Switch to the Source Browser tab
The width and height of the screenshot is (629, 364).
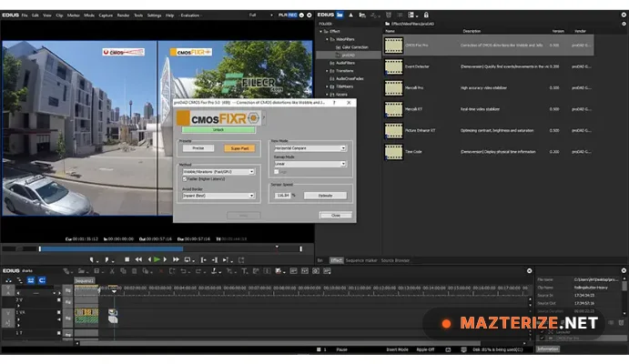(395, 260)
